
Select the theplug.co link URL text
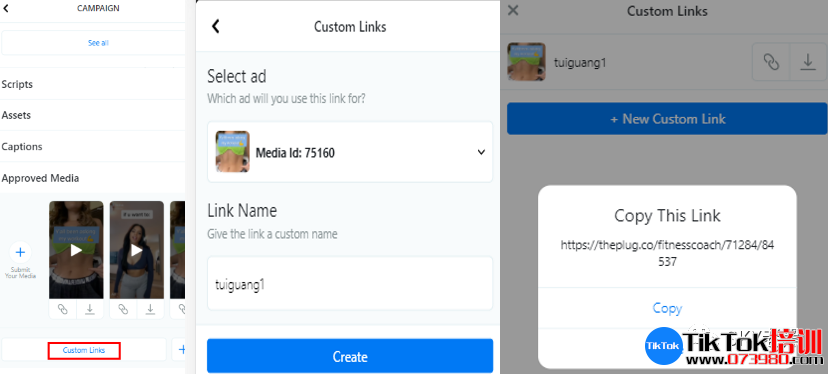click(x=667, y=253)
